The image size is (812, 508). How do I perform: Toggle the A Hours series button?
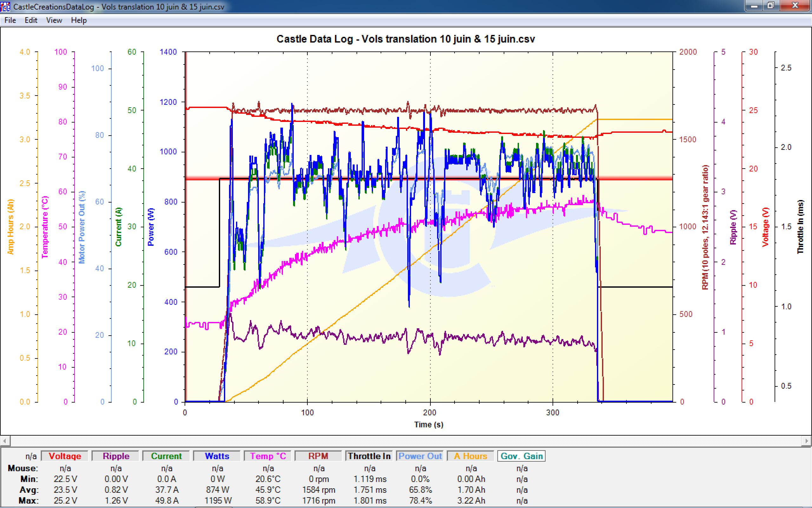tap(470, 456)
